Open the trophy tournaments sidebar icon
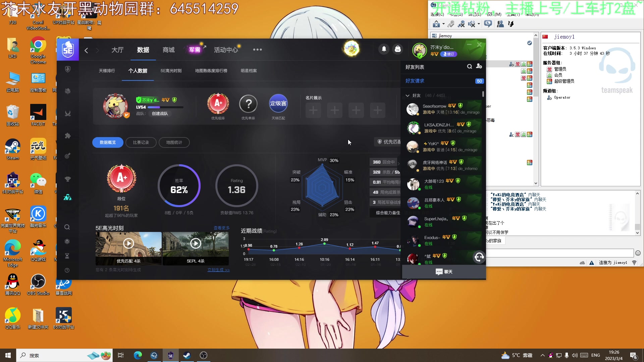The width and height of the screenshot is (644, 362). coord(67,179)
